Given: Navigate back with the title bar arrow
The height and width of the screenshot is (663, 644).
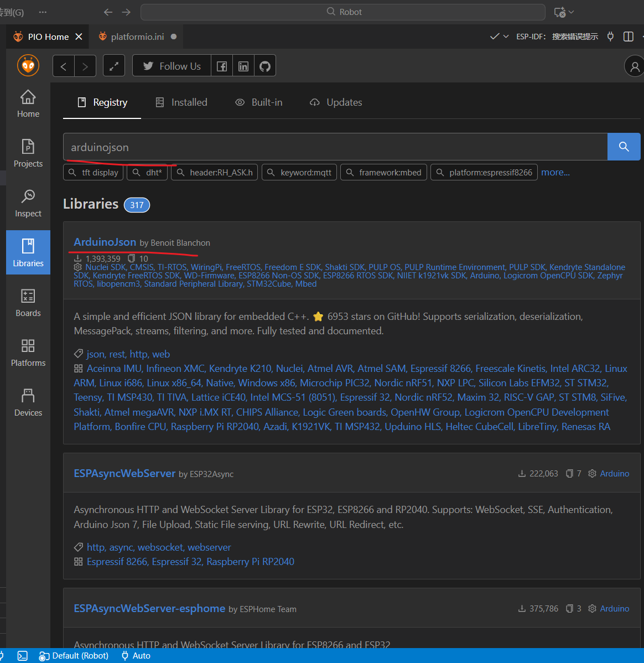Looking at the screenshot, I should [108, 12].
